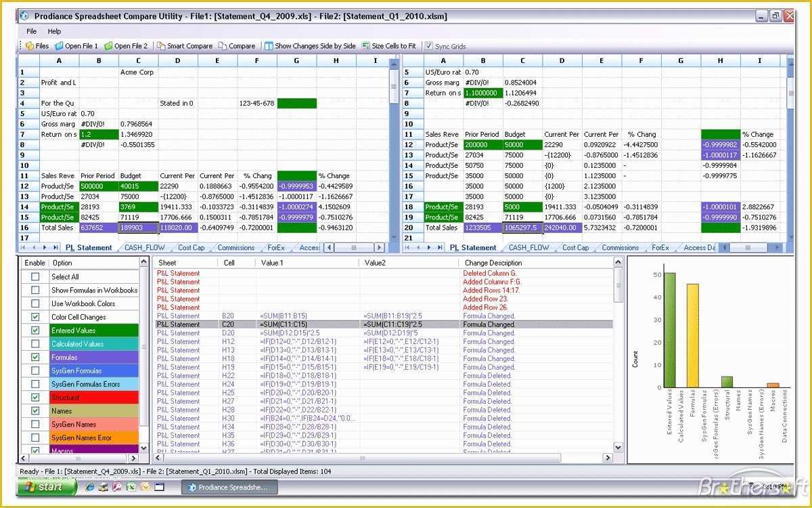Click the options list's scroll down arrow
The image size is (812, 508).
143,448
